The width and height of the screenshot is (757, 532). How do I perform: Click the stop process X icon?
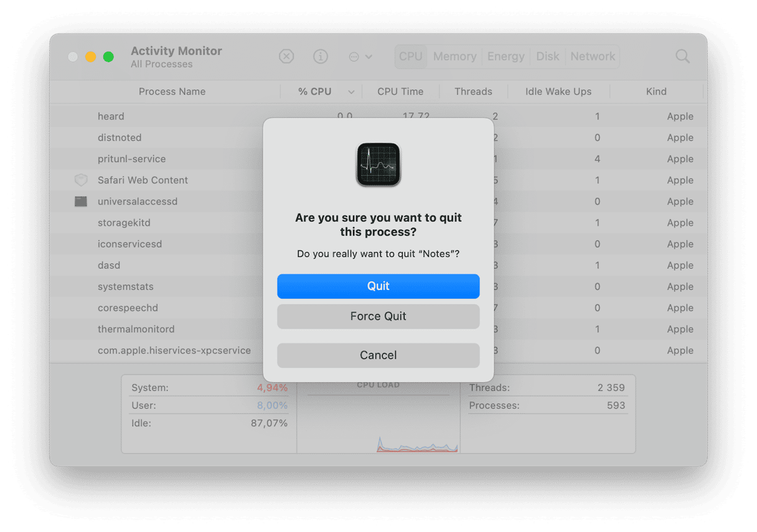[x=286, y=57]
